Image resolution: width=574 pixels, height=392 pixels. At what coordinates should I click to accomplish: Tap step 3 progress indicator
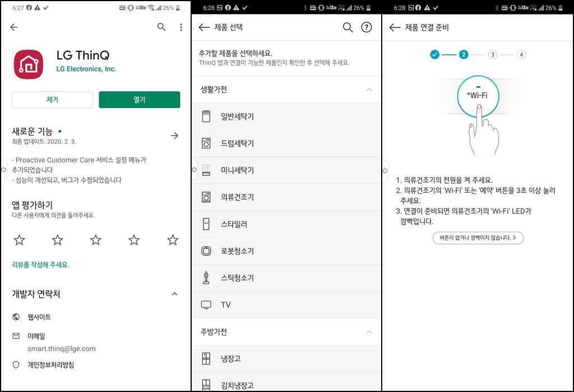[492, 54]
